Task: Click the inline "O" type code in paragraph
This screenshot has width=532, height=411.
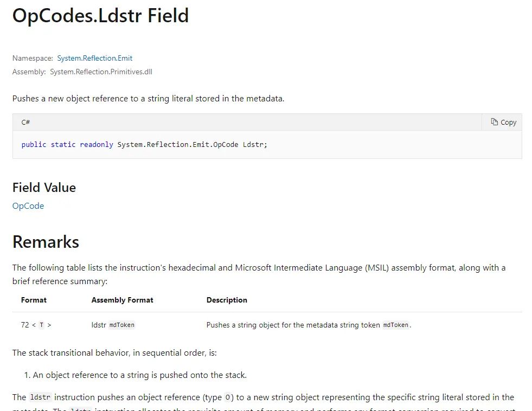Action: (x=228, y=397)
